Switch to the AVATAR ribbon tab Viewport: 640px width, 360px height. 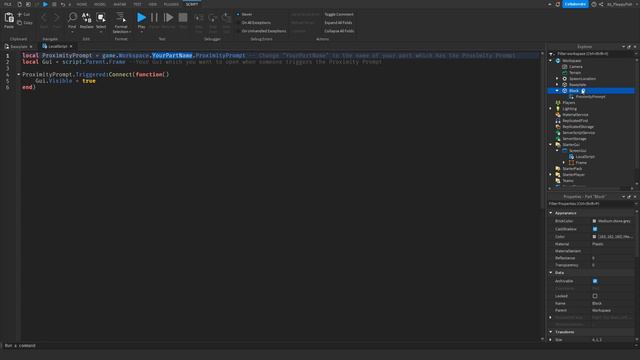click(120, 4)
